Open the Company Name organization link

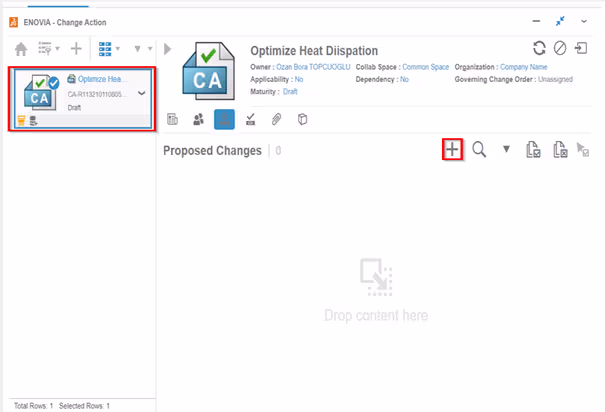524,67
